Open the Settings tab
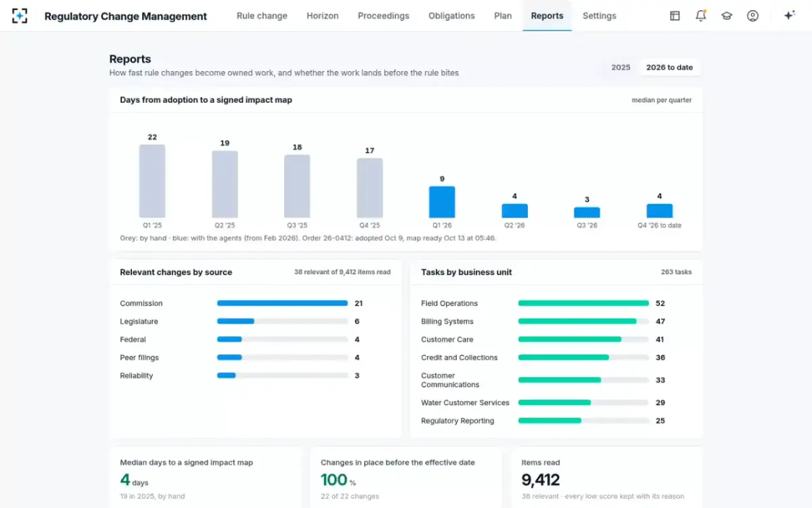Viewport: 812px width, 508px height. click(x=600, y=16)
